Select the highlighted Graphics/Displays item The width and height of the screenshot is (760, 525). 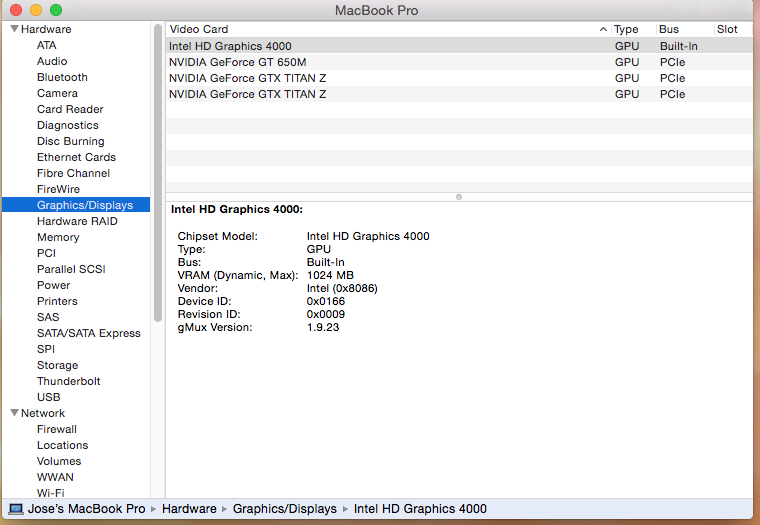[76, 205]
